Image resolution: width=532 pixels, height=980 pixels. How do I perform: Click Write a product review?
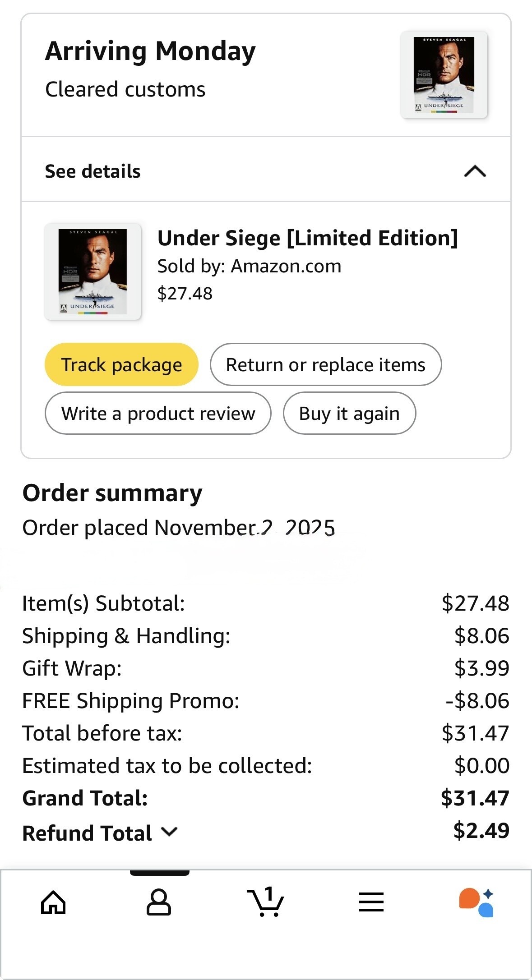[158, 413]
